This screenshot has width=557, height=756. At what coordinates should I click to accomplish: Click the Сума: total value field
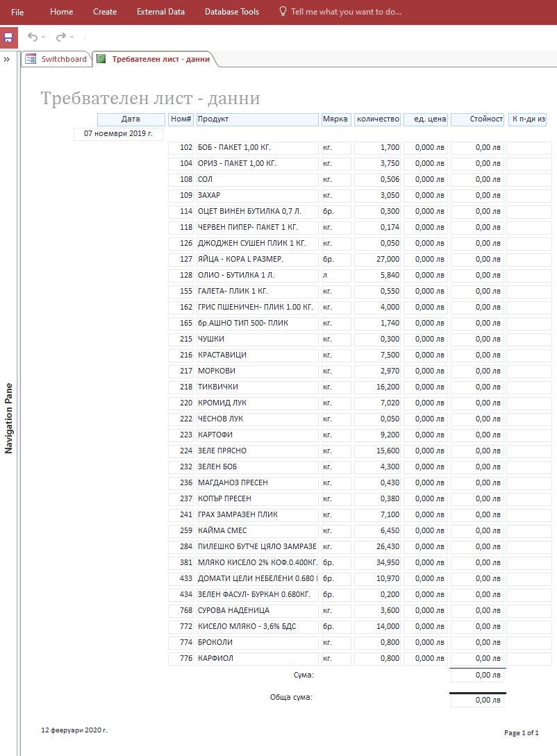click(x=477, y=675)
